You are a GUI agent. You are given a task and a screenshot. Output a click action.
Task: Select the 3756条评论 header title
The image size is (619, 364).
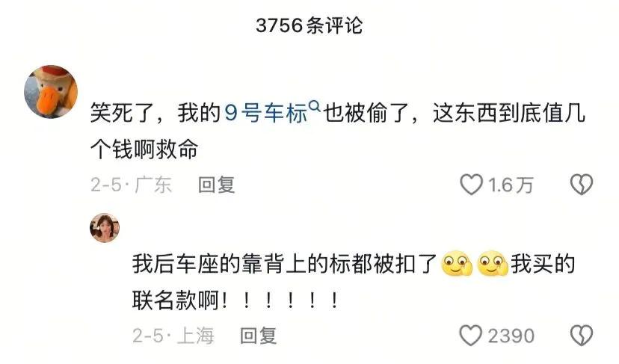click(309, 25)
